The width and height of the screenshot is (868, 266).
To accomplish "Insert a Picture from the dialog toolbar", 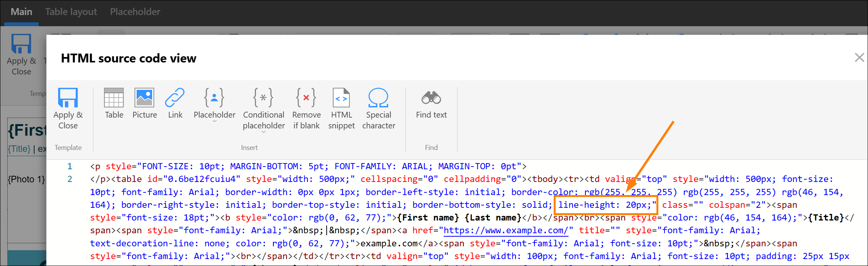I will click(144, 103).
